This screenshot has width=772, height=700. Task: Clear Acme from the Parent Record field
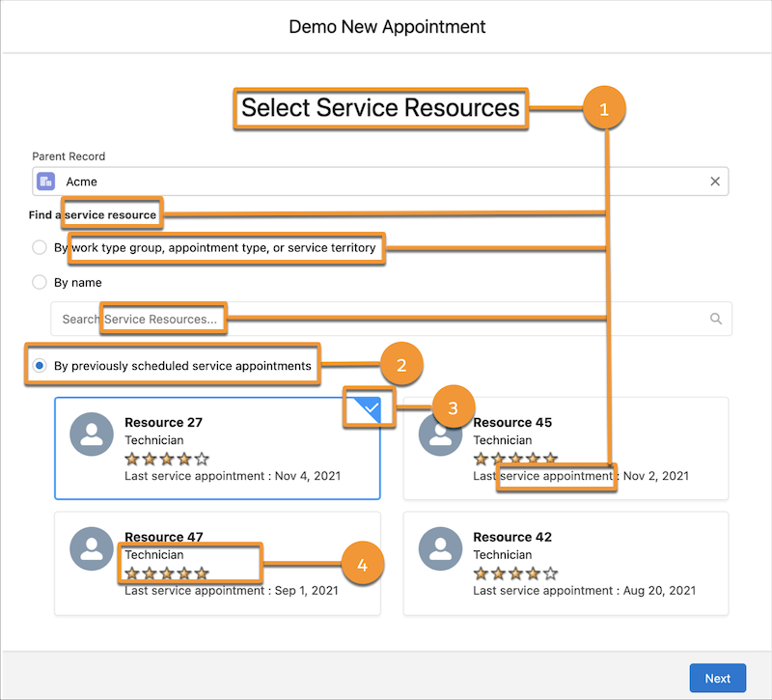point(715,181)
